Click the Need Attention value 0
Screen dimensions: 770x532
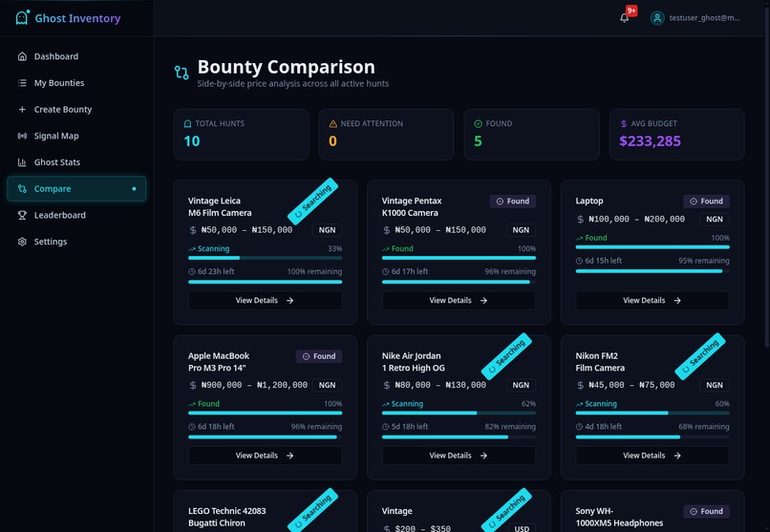[332, 141]
